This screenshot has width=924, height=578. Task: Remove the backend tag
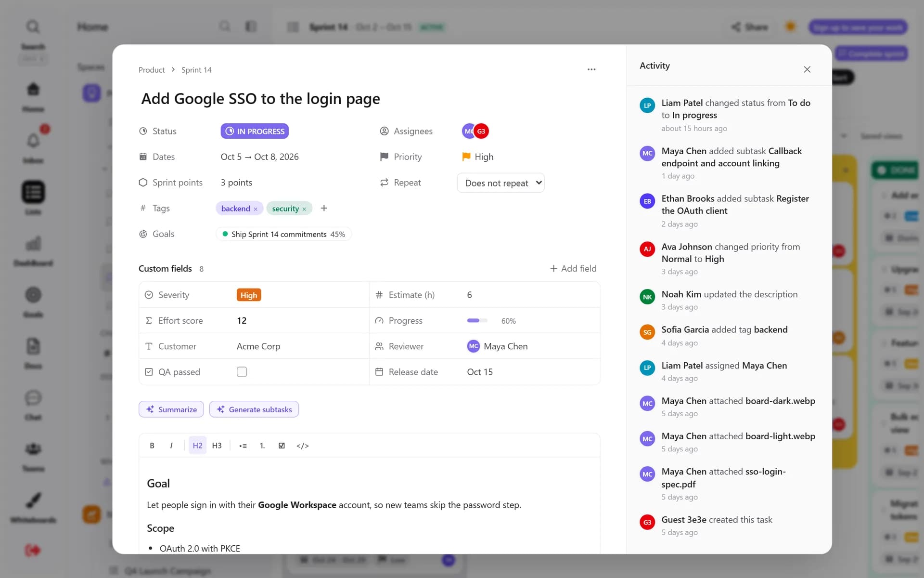[x=256, y=209]
